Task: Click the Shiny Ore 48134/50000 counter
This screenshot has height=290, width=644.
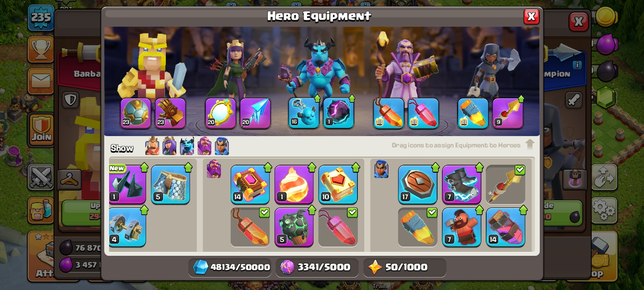Action: (x=231, y=267)
